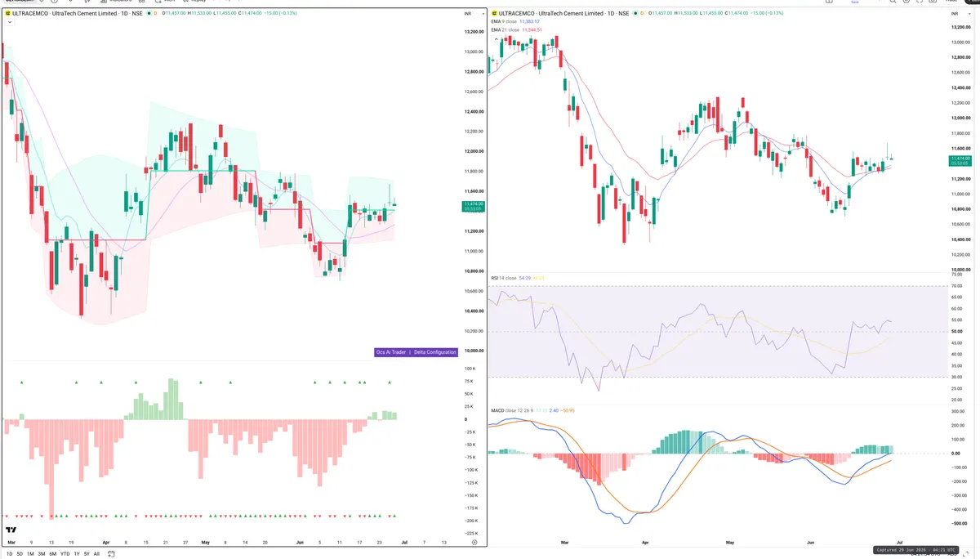Select the All time range
This screenshot has width=980, height=559.
point(96,553)
